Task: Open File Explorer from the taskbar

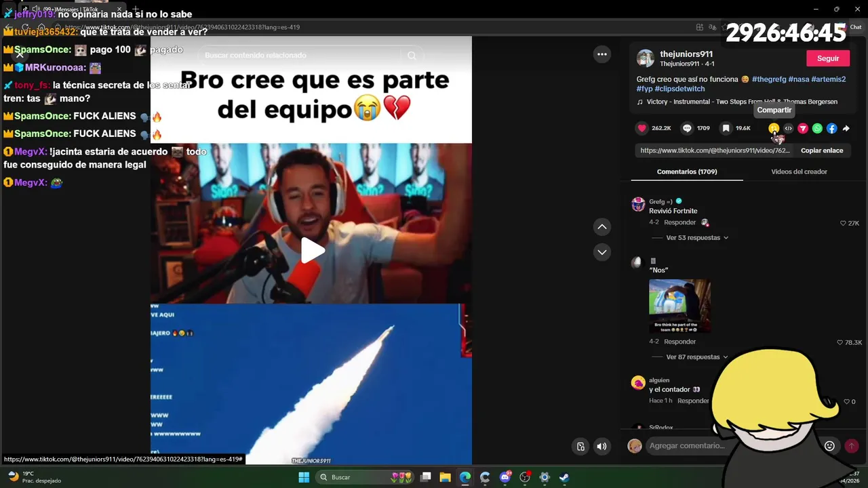Action: (x=445, y=477)
